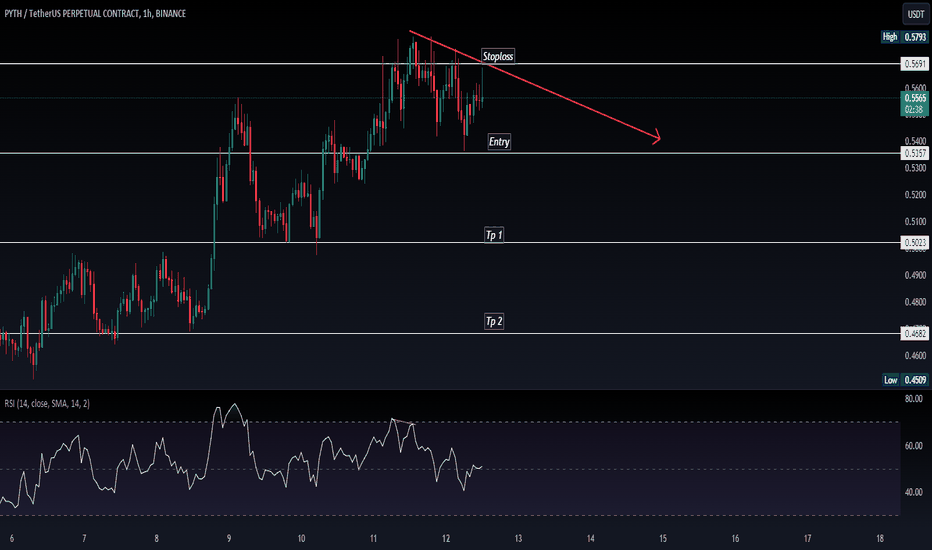Click the 0.5200 price scale value
Viewport: 932px width, 550px height.
(x=915, y=195)
